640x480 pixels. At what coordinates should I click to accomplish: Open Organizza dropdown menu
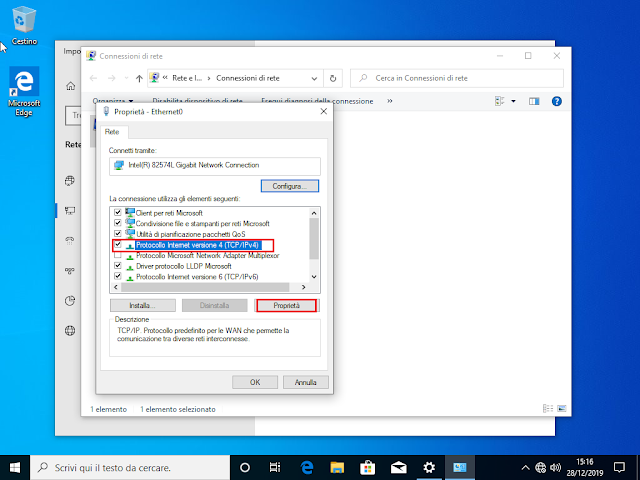[x=113, y=100]
